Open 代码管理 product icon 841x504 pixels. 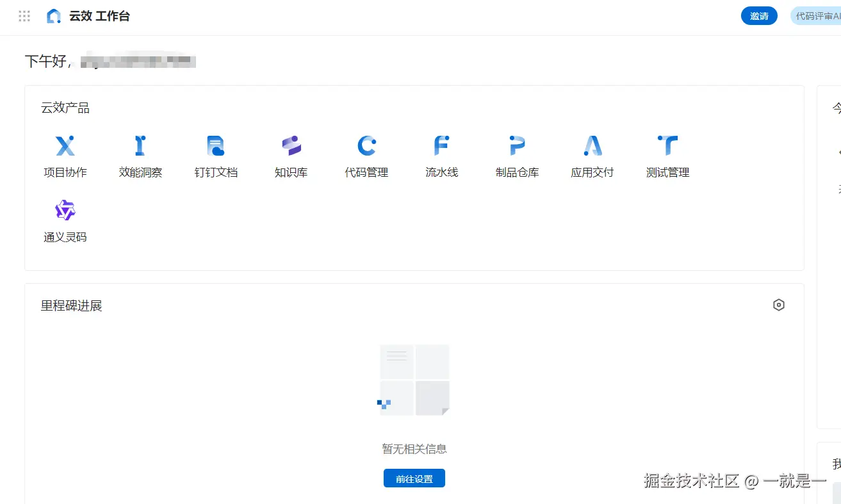tap(366, 146)
